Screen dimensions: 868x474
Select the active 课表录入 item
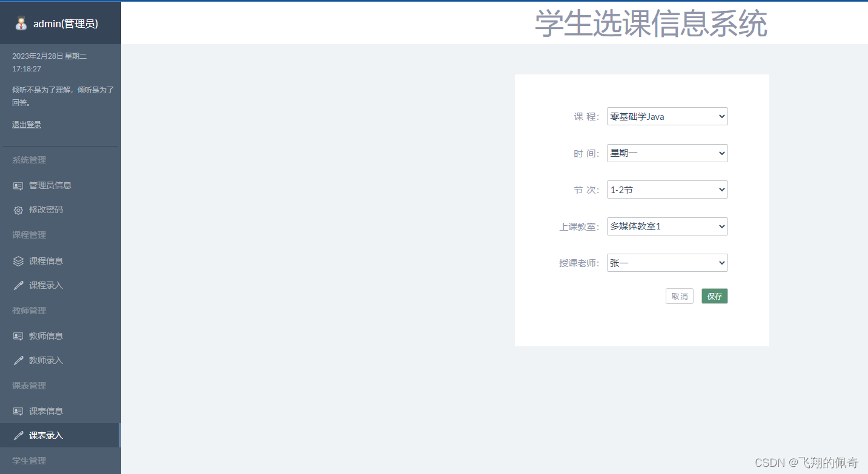(61, 435)
